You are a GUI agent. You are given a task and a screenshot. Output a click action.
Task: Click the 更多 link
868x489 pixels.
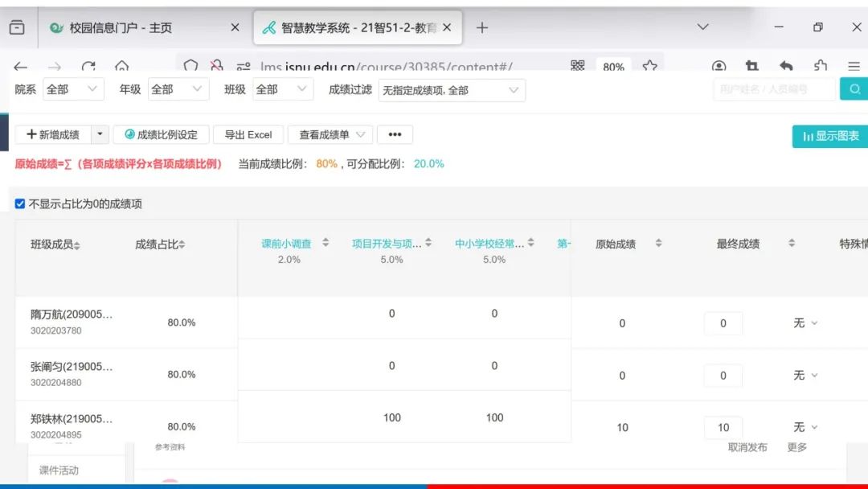tap(796, 447)
